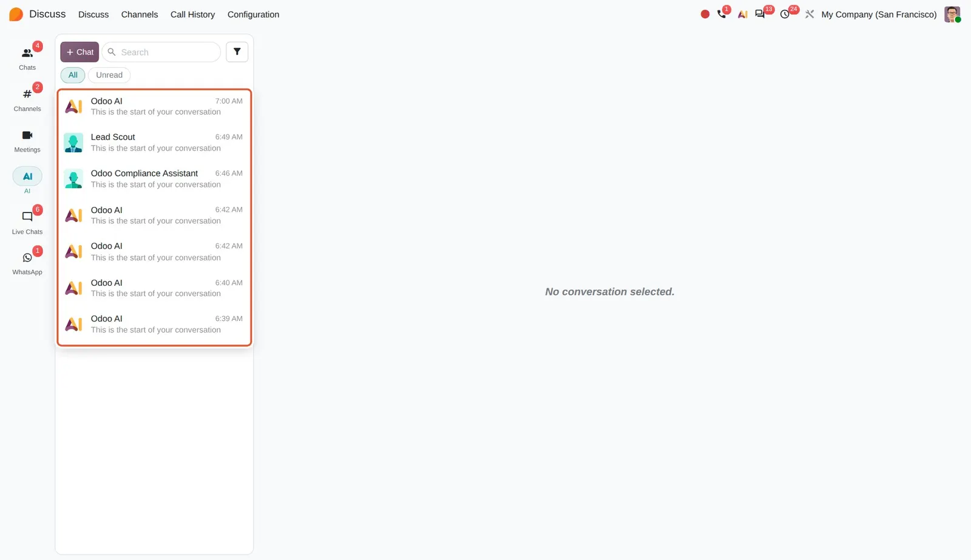Open the phone calls tray icon

coord(722,14)
